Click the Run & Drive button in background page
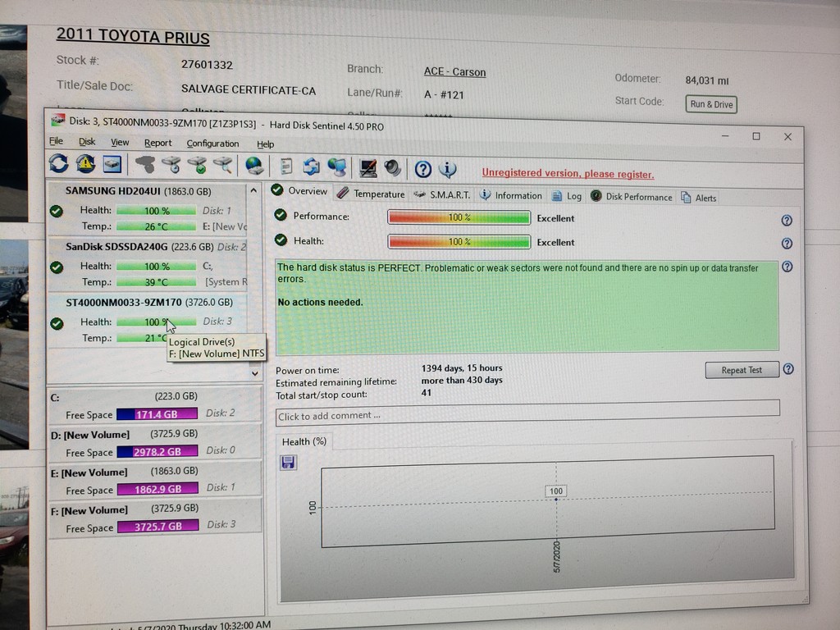This screenshot has width=840, height=630. click(711, 104)
